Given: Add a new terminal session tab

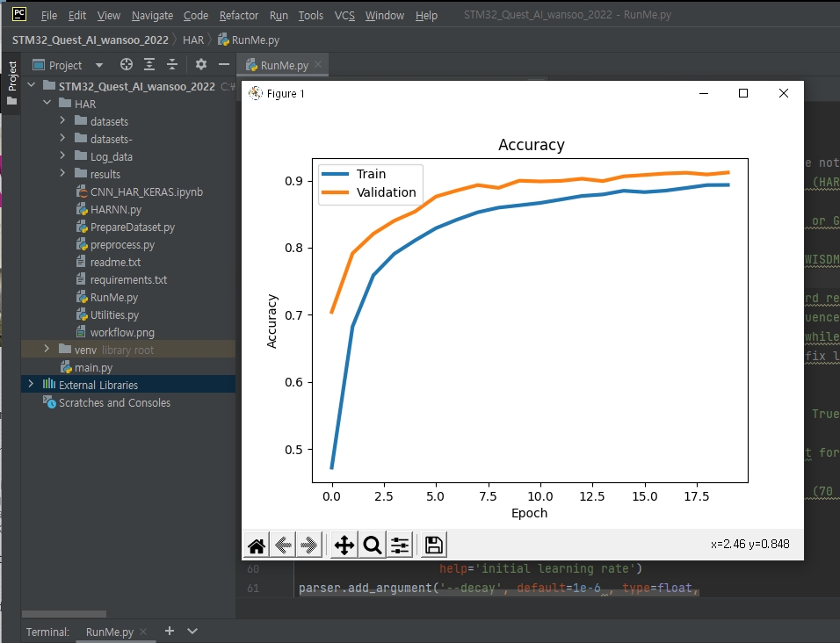Looking at the screenshot, I should [170, 631].
